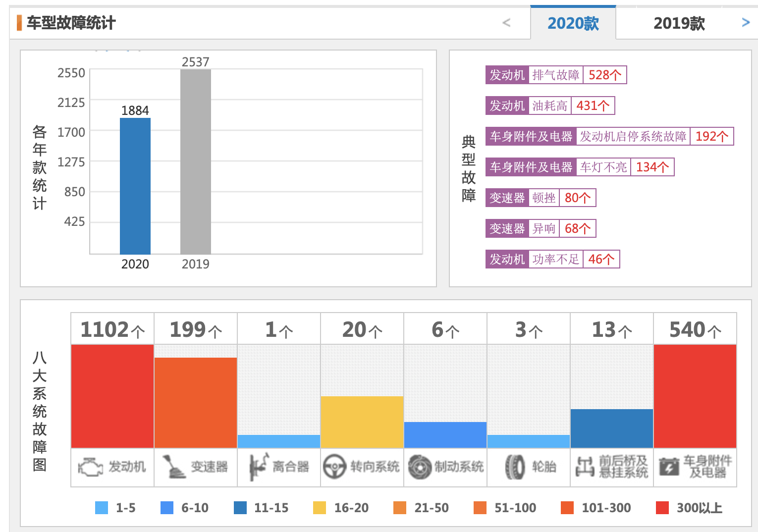Click the 199个 gearbox count header
Screen dimensions: 758x532
pyautogui.click(x=196, y=329)
